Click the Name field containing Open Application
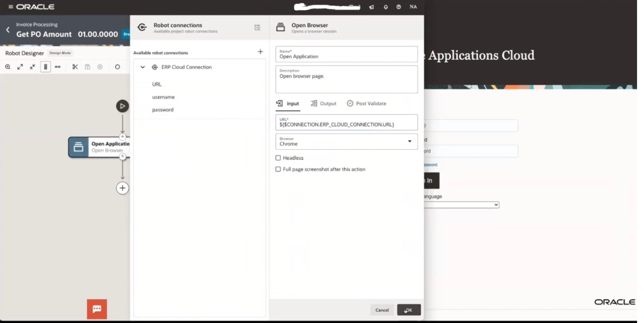Image resolution: width=644 pixels, height=323 pixels. tap(347, 54)
